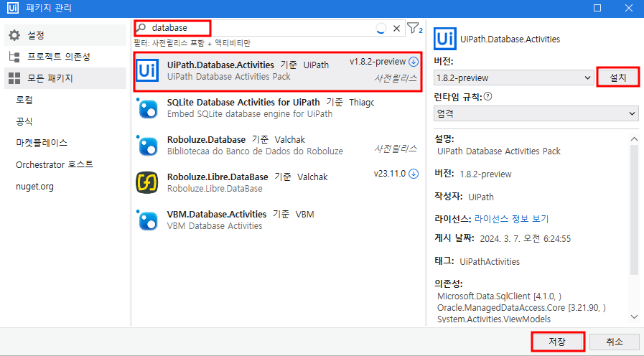Click the SQLite Database Activities package icon
Screen dimensions: 644x356
click(x=147, y=108)
